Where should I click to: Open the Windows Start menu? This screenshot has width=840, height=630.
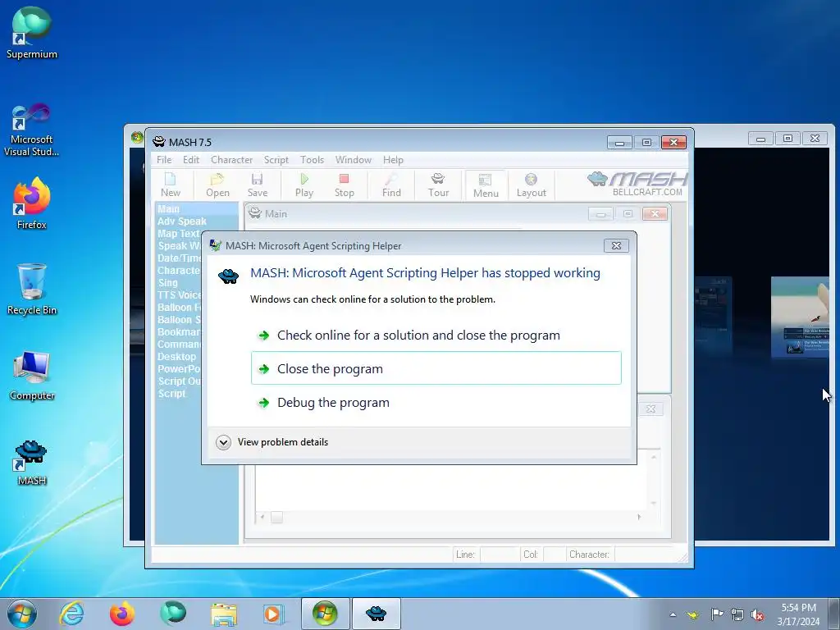click(x=22, y=614)
